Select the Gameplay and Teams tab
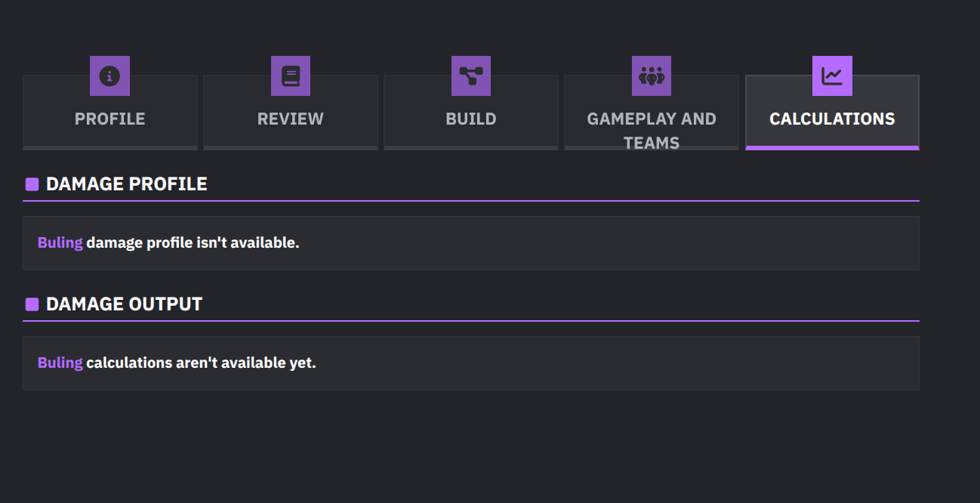 click(x=652, y=113)
